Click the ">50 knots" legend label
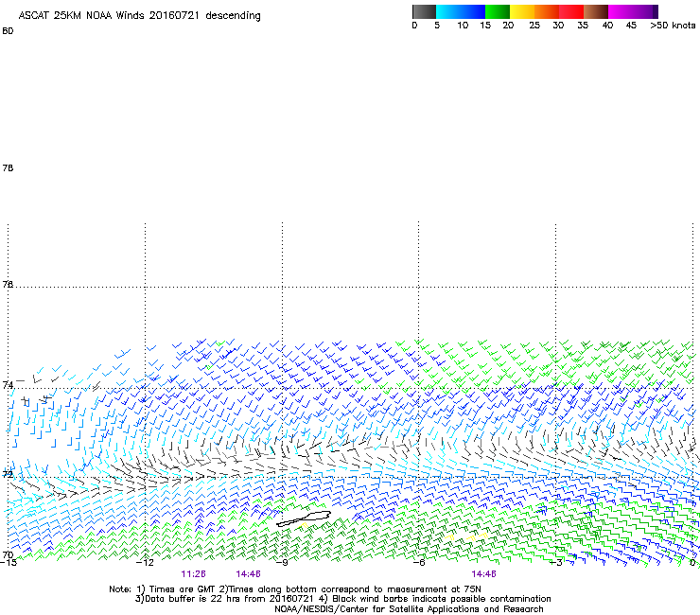The height and width of the screenshot is (615, 700). click(x=673, y=26)
